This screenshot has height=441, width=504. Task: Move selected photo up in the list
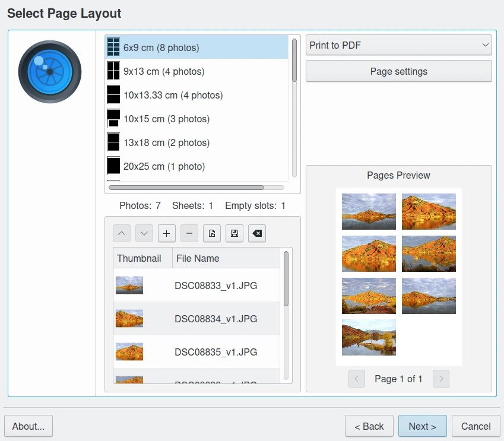click(x=122, y=233)
